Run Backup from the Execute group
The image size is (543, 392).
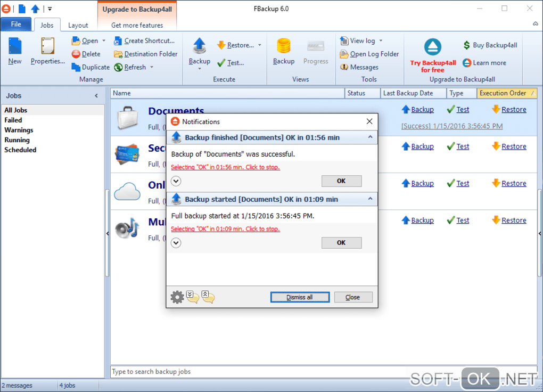(x=200, y=51)
